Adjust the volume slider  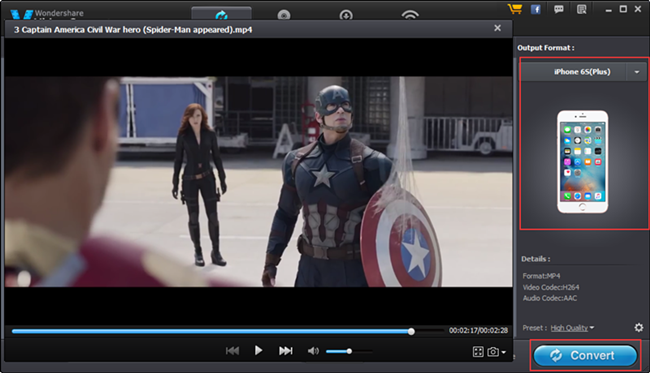click(x=349, y=351)
